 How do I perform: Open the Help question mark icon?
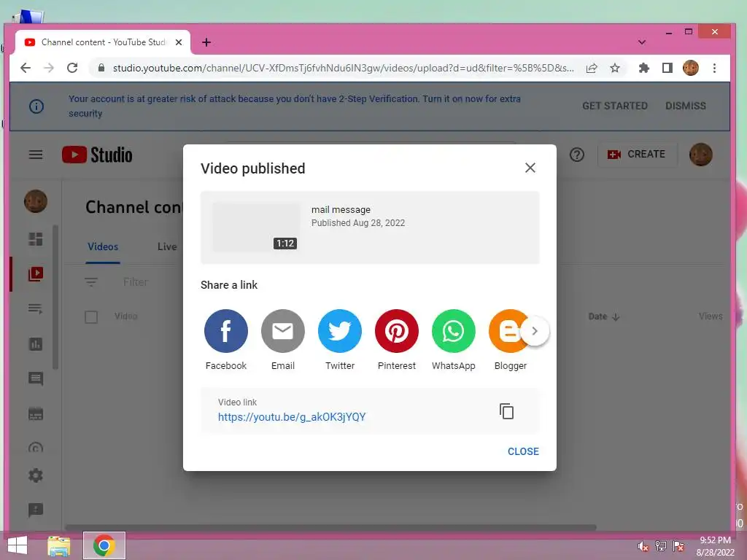pos(577,155)
